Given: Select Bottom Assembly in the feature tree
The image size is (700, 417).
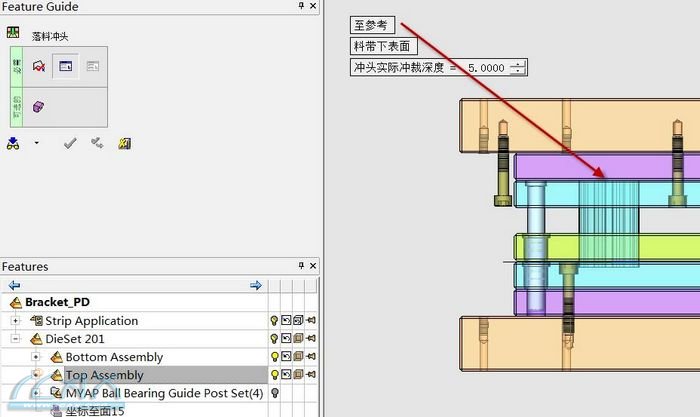Looking at the screenshot, I should tap(114, 357).
